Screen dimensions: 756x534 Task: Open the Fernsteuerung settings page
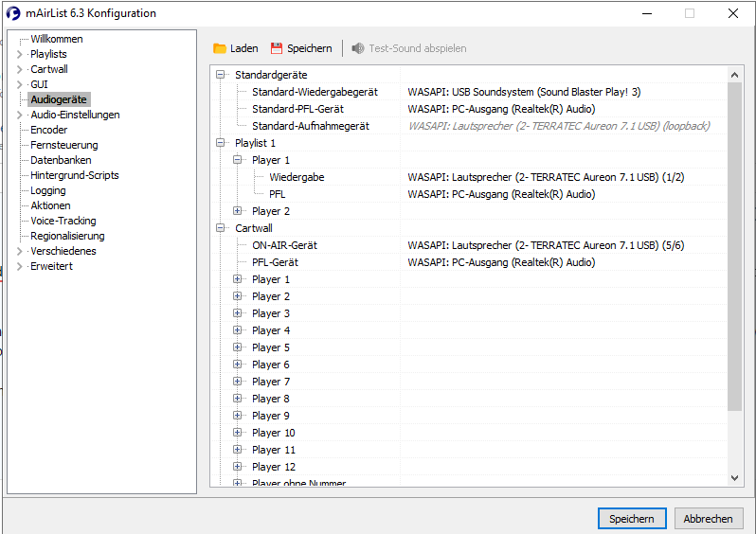pos(64,145)
